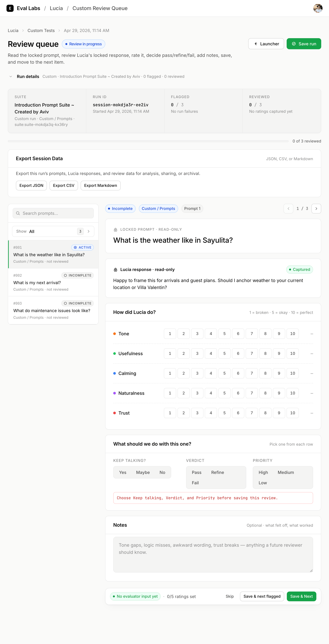Export session as Markdown

(x=100, y=186)
